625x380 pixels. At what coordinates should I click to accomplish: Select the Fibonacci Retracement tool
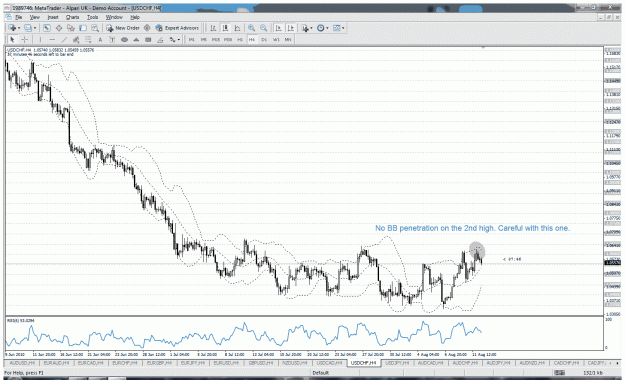[88, 39]
